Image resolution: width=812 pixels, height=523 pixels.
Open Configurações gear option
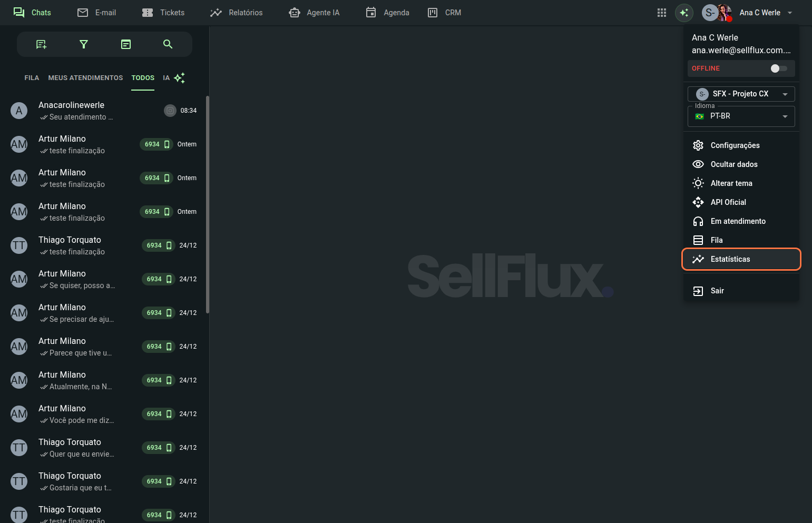tap(735, 145)
